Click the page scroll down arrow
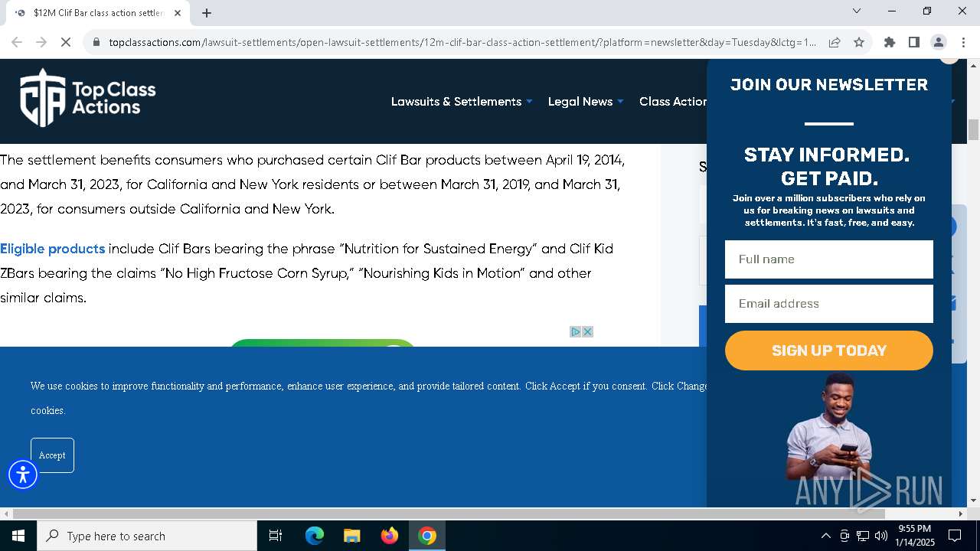The height and width of the screenshot is (551, 980). [x=973, y=500]
